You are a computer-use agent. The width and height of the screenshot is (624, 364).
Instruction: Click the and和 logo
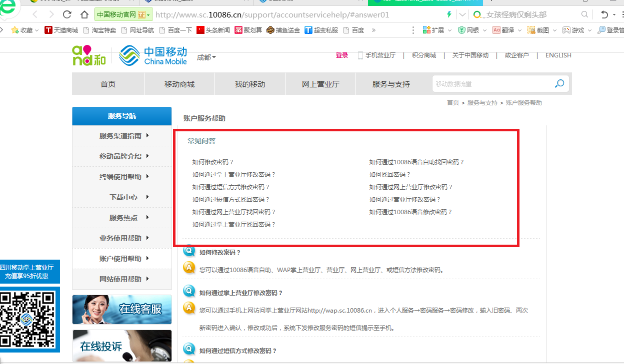click(x=89, y=55)
